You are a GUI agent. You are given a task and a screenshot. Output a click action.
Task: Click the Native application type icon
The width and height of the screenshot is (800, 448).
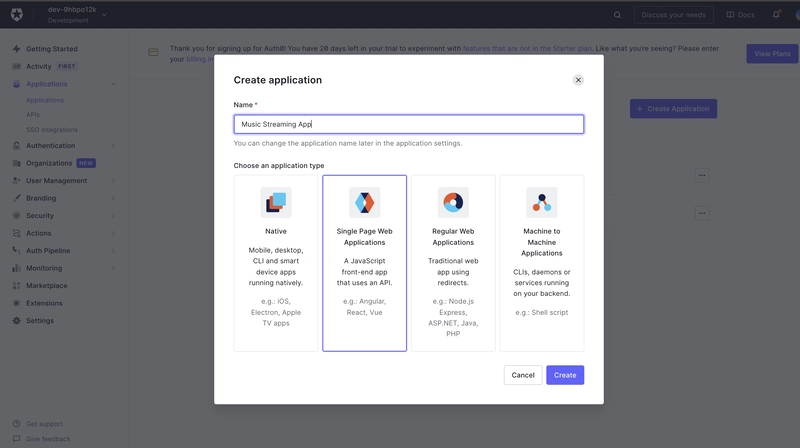tap(276, 202)
